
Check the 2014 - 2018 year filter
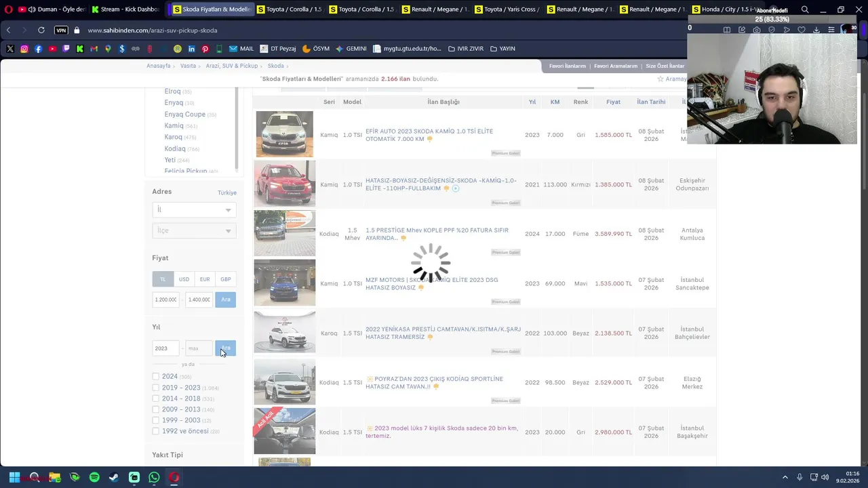(156, 399)
